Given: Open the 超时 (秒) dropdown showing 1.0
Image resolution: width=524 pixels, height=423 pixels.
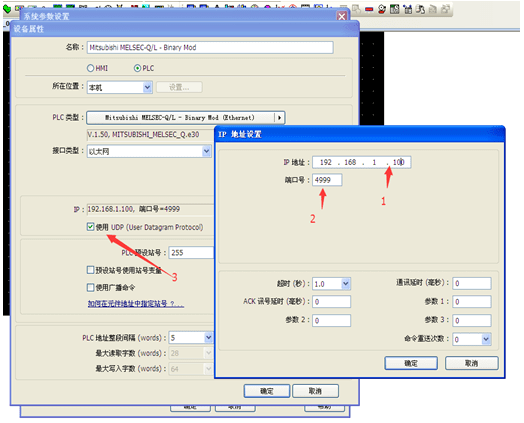Looking at the screenshot, I should click(332, 284).
